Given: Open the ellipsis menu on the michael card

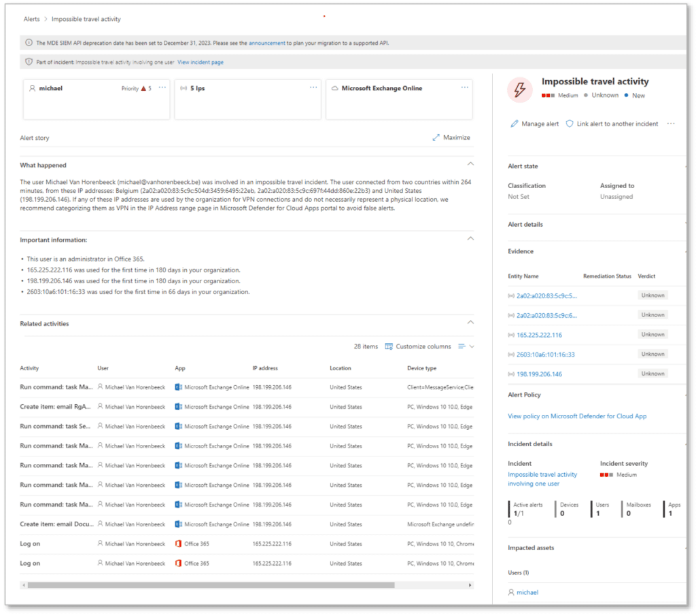Looking at the screenshot, I should point(161,87).
